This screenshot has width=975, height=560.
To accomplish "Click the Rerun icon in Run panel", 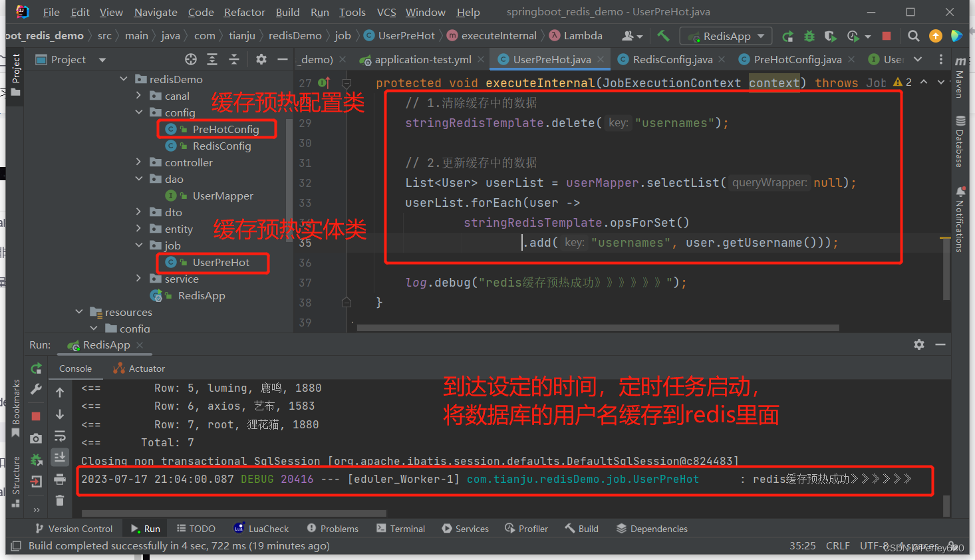I will [37, 368].
